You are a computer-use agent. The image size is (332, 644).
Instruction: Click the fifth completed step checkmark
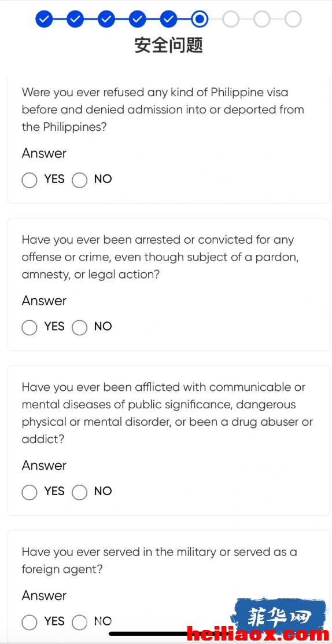pyautogui.click(x=169, y=19)
